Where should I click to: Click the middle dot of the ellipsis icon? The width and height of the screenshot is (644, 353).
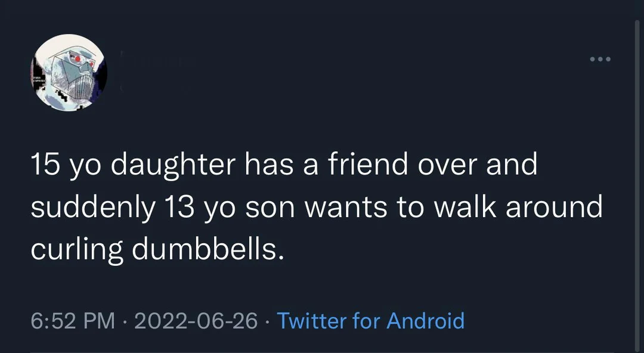[x=599, y=59]
